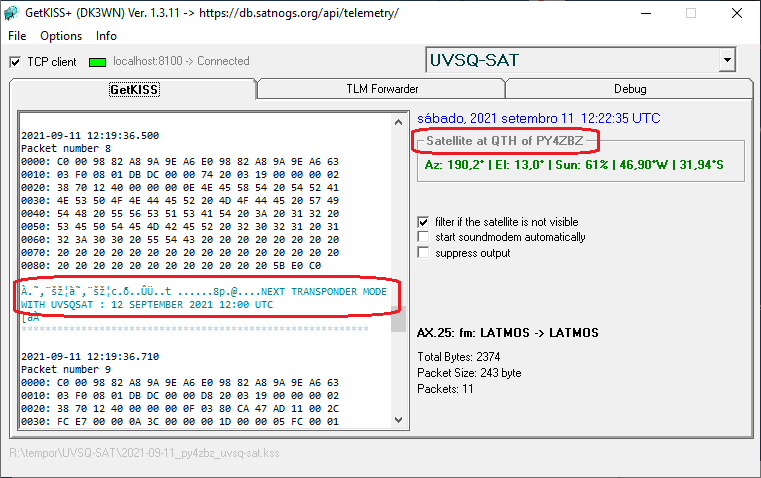
Task: Click the Packet number 8 line
Action: (66, 148)
